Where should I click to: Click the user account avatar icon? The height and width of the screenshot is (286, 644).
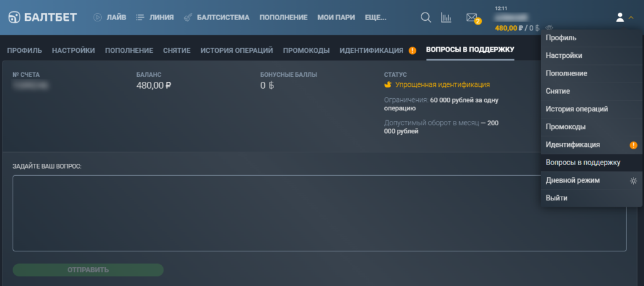coord(619,17)
